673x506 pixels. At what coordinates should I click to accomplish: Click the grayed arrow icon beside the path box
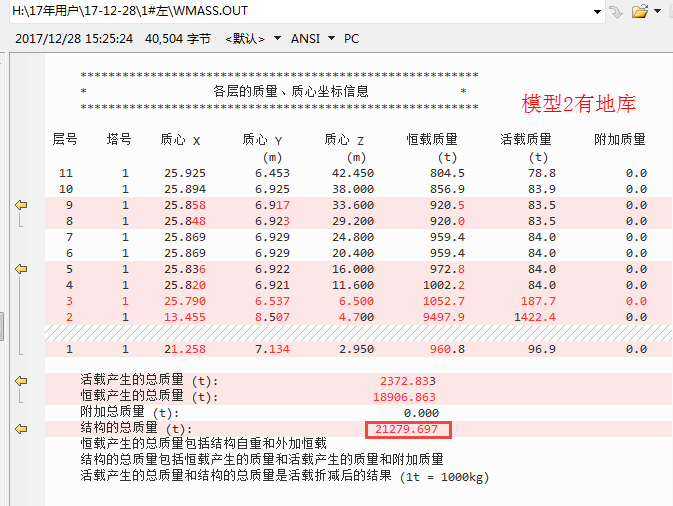click(x=616, y=11)
